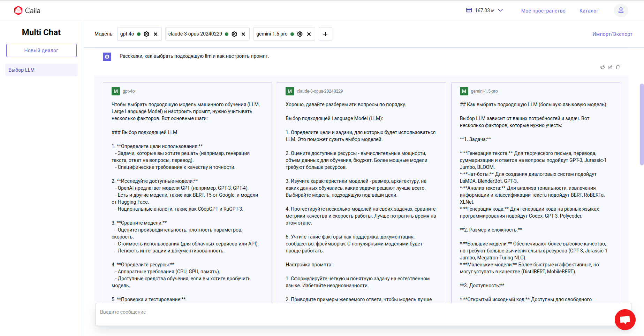This screenshot has width=644, height=336.
Task: Open the Каталог page
Action: pyautogui.click(x=589, y=11)
